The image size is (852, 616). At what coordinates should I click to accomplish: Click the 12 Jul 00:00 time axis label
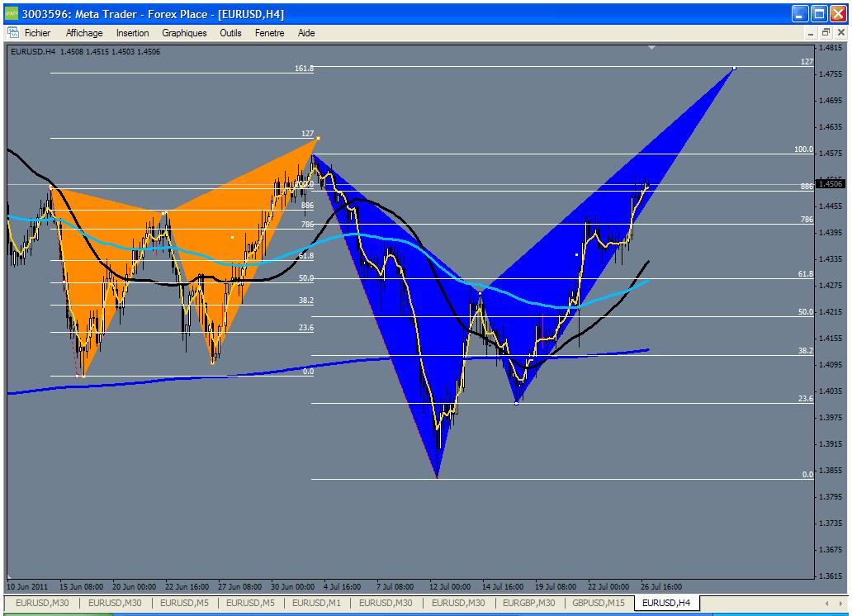click(450, 586)
